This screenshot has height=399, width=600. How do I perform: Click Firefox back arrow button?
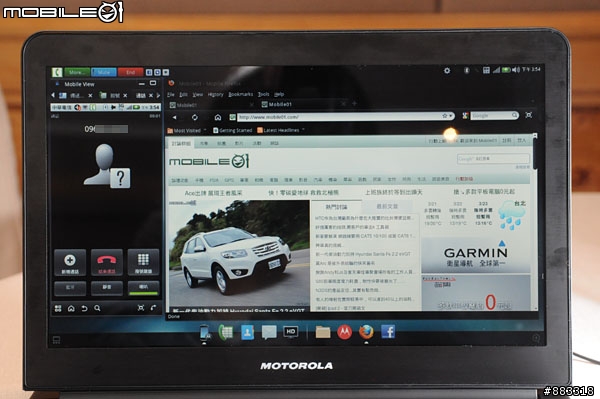(x=174, y=117)
